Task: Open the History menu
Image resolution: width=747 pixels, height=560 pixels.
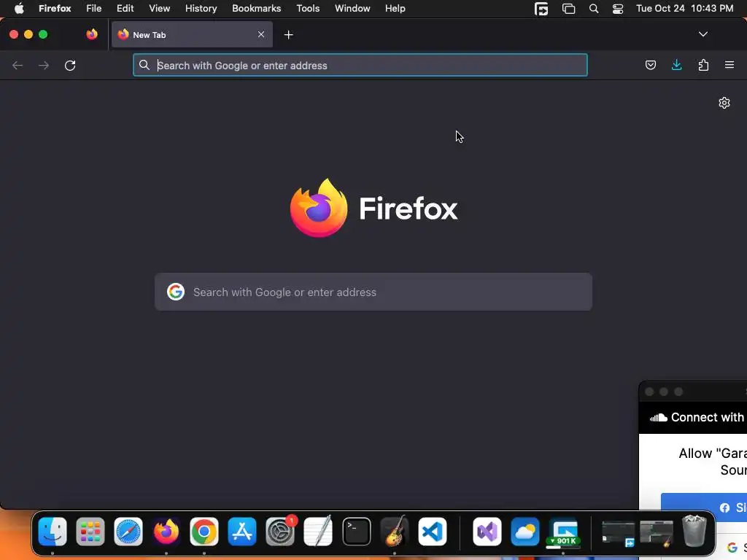Action: (201, 9)
